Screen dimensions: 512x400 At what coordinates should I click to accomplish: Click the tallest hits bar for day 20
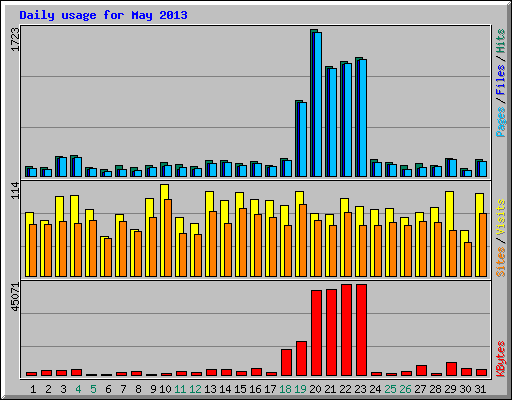tap(316, 103)
